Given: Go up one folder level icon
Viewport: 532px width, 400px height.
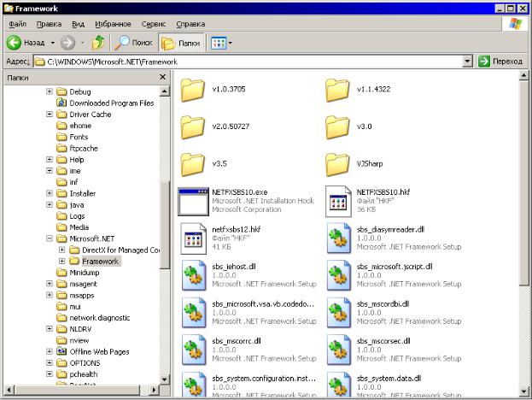Looking at the screenshot, I should [x=99, y=43].
